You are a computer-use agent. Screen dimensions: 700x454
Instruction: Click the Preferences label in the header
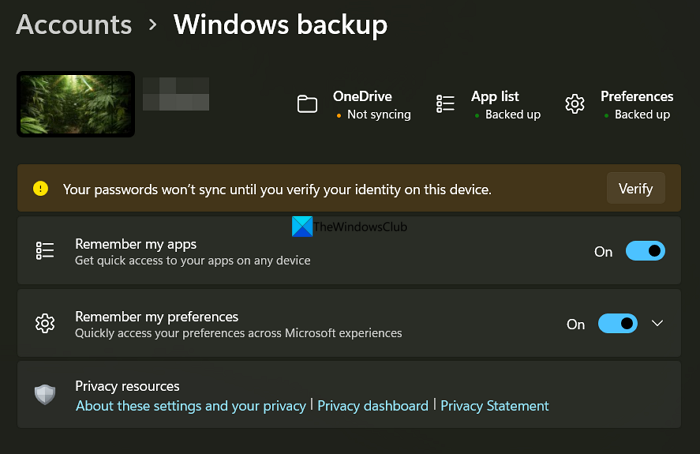637,96
